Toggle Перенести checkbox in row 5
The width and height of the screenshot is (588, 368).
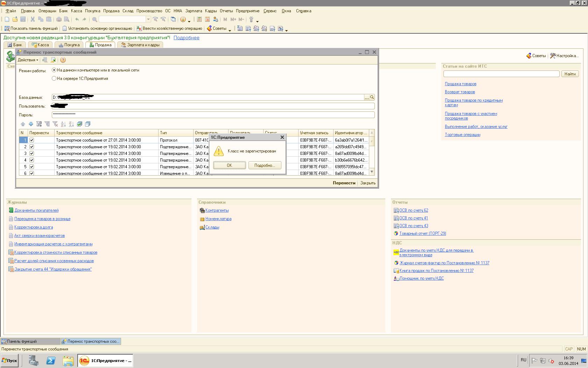tap(32, 167)
